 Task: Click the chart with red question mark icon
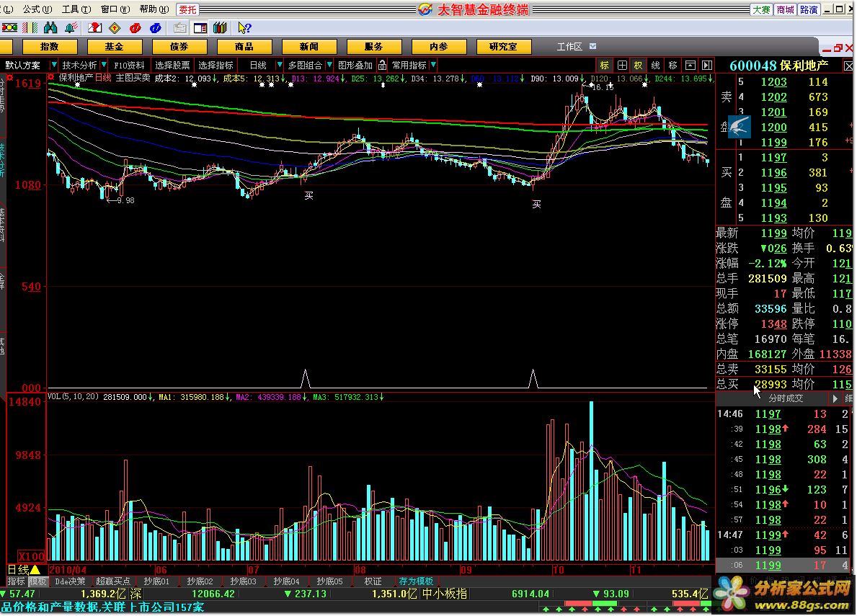click(x=94, y=28)
